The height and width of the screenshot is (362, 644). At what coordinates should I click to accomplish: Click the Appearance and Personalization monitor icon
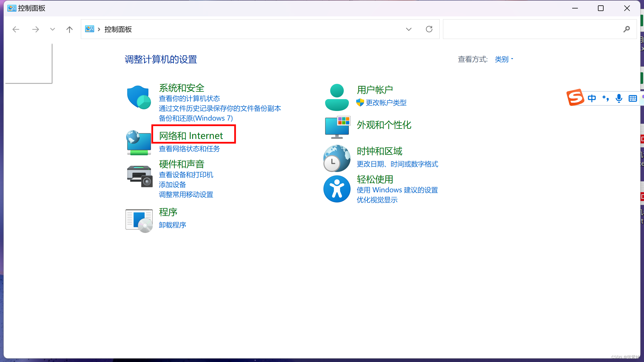(x=337, y=127)
